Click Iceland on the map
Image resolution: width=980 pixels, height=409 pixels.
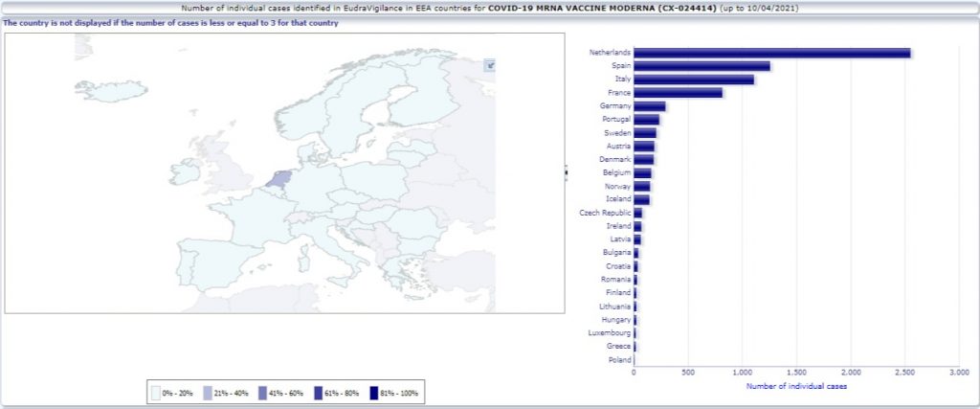pyautogui.click(x=111, y=91)
